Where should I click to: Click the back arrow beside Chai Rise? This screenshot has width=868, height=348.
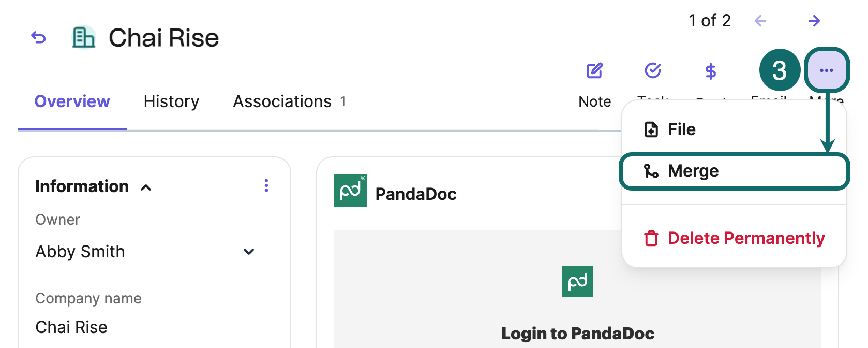pyautogui.click(x=38, y=38)
